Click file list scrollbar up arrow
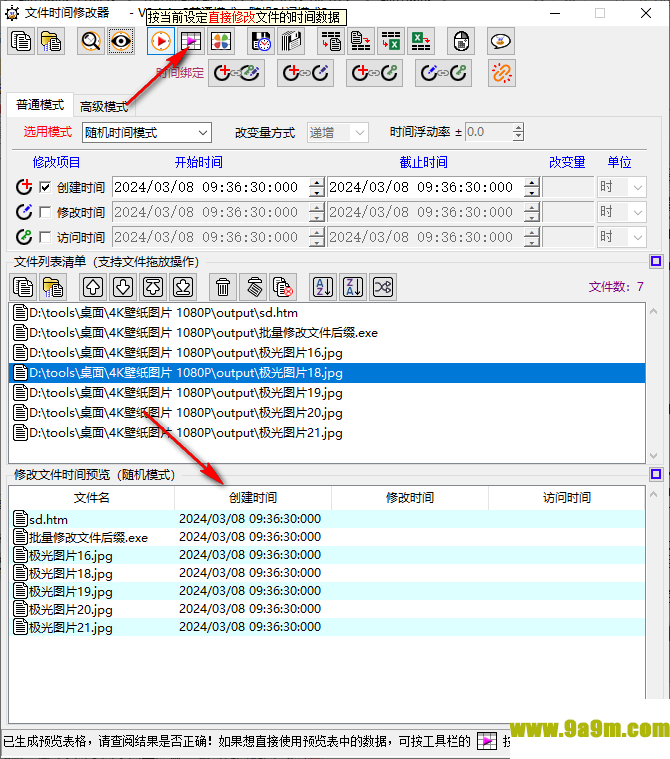This screenshot has width=670, height=759. tap(654, 311)
